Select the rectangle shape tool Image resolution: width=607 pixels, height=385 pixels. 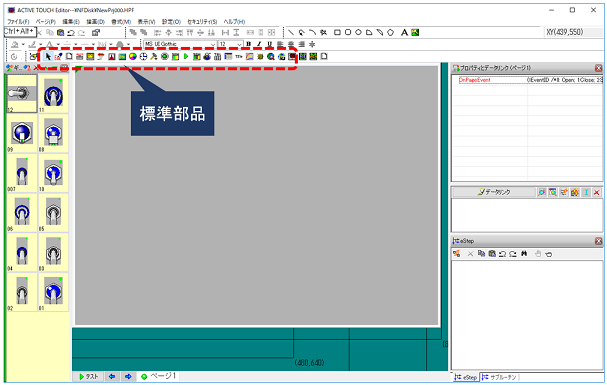point(337,33)
